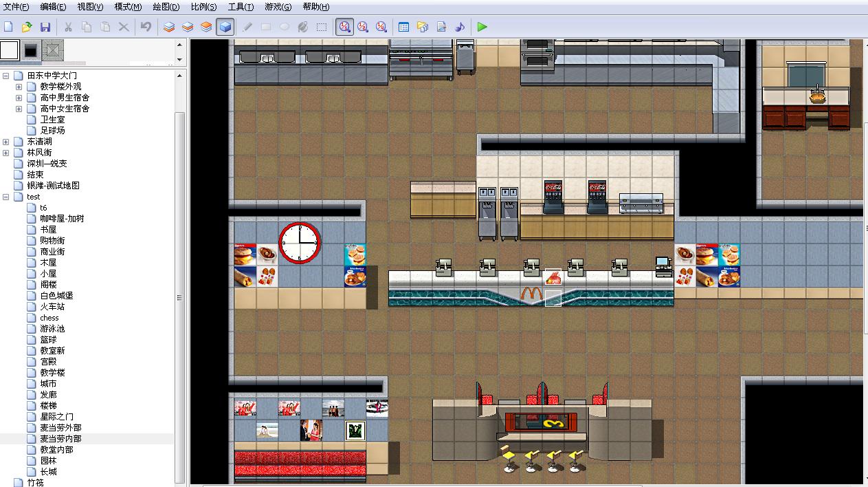Screen dimensions: 868x487
Task: Open the Script editor icon
Action: [x=441, y=27]
